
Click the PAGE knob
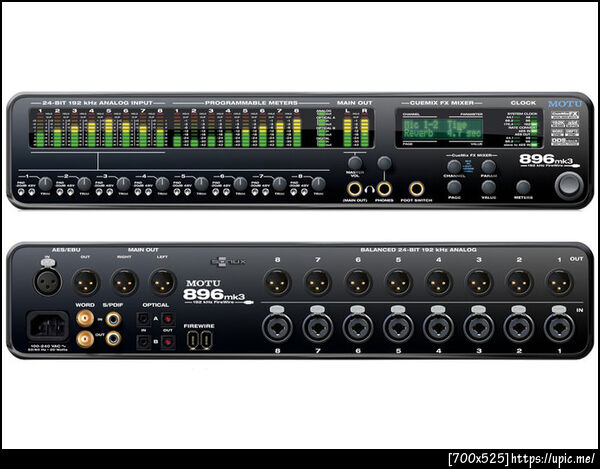[x=454, y=187]
